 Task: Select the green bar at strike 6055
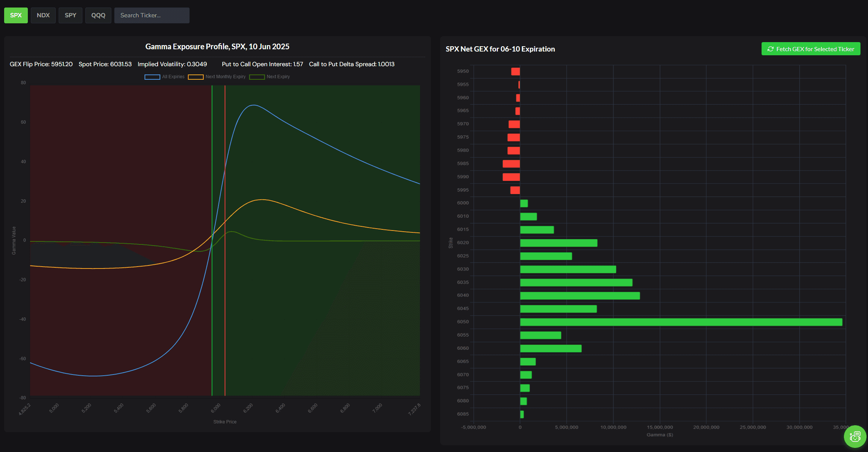click(x=540, y=335)
